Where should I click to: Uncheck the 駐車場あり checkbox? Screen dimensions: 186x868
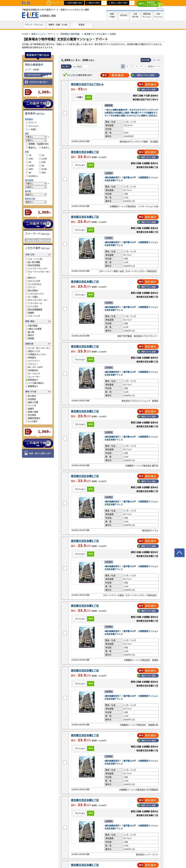[26, 380]
